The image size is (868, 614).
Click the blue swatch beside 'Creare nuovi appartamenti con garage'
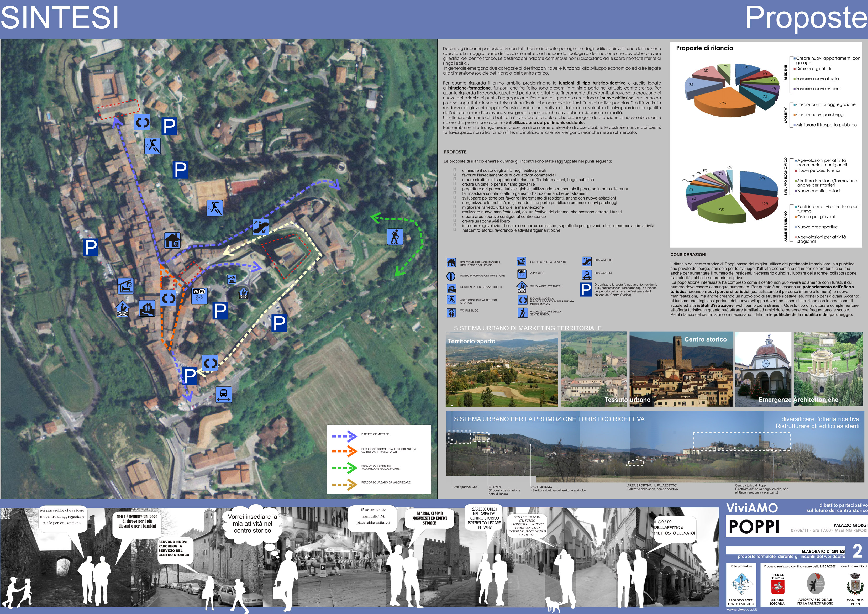click(795, 58)
